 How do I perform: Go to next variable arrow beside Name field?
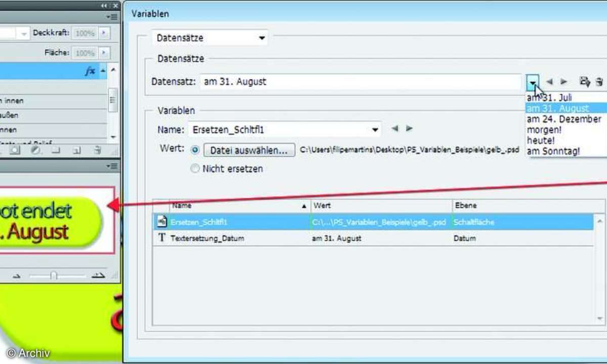[409, 129]
